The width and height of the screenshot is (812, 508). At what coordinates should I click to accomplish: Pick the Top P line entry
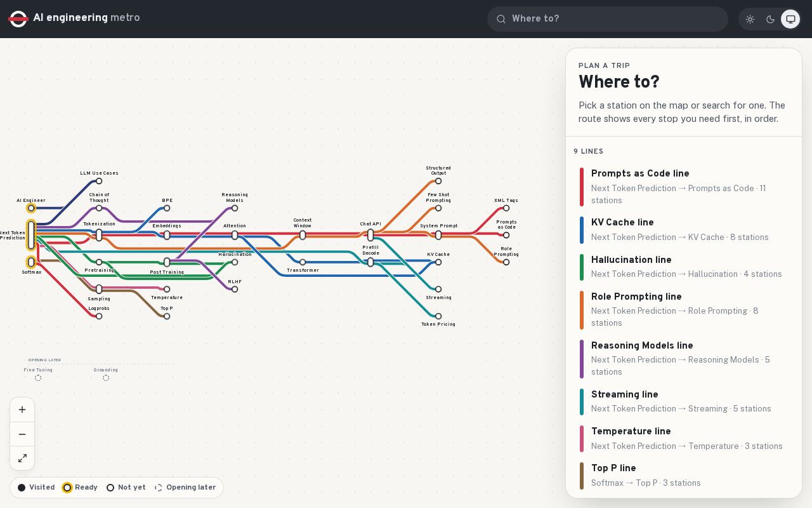tap(684, 476)
